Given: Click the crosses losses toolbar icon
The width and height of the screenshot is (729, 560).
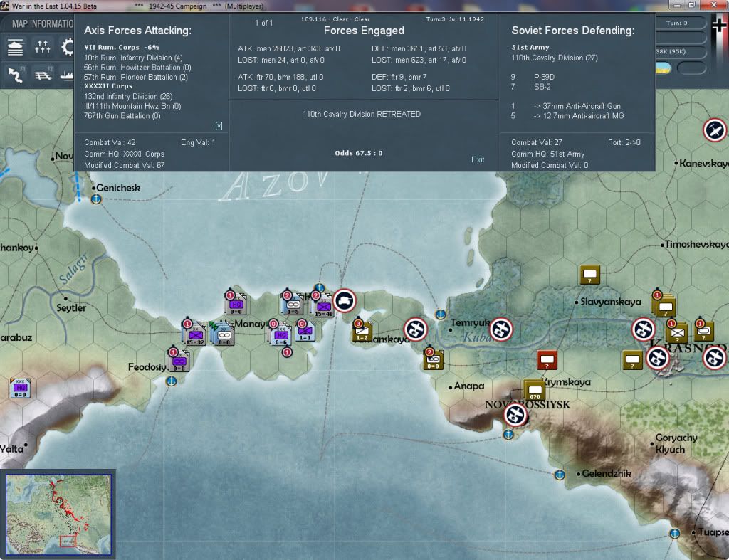Looking at the screenshot, I should click(x=42, y=47).
